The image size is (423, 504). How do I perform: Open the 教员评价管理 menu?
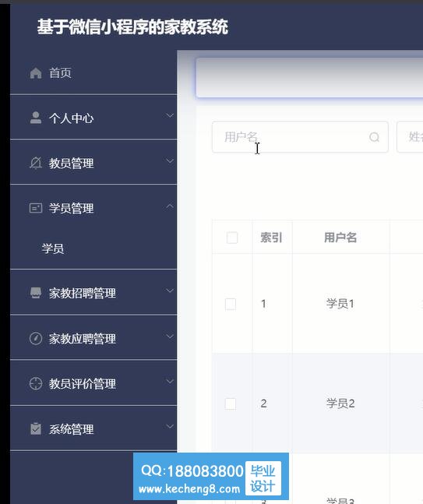point(93,383)
